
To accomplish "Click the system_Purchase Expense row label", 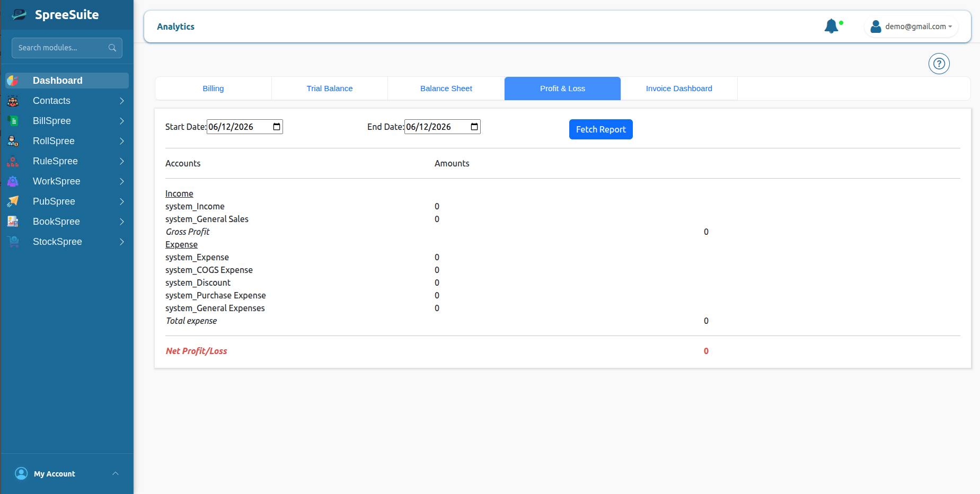I will pos(216,295).
